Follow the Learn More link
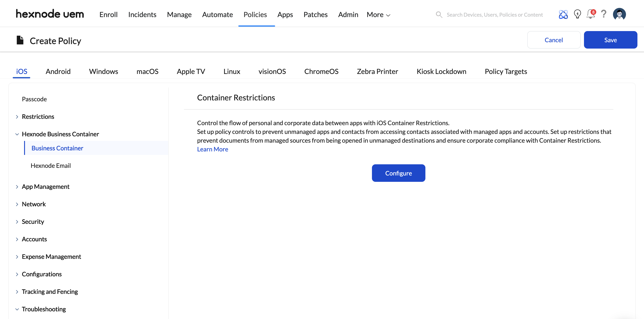Screen dimensions: 644x319 coord(212,149)
